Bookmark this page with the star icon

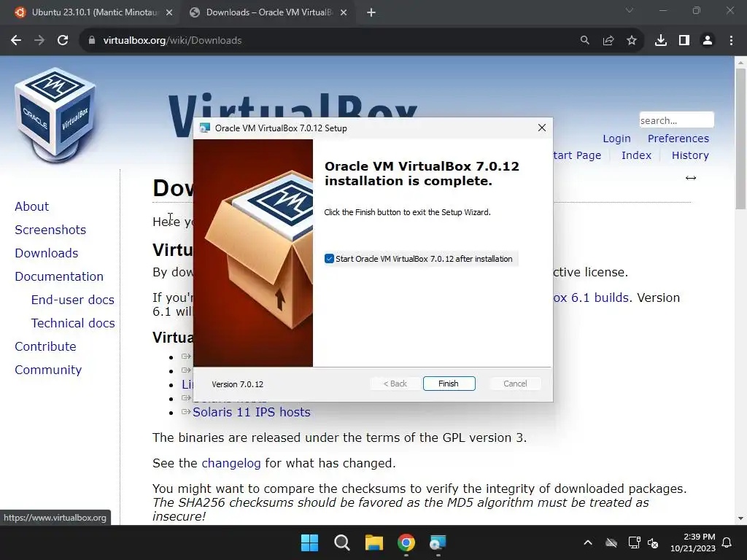click(x=632, y=41)
